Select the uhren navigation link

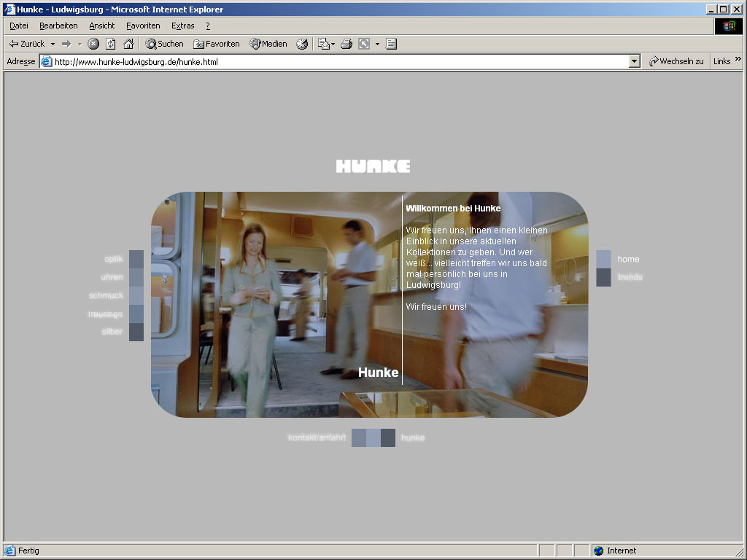(x=112, y=277)
